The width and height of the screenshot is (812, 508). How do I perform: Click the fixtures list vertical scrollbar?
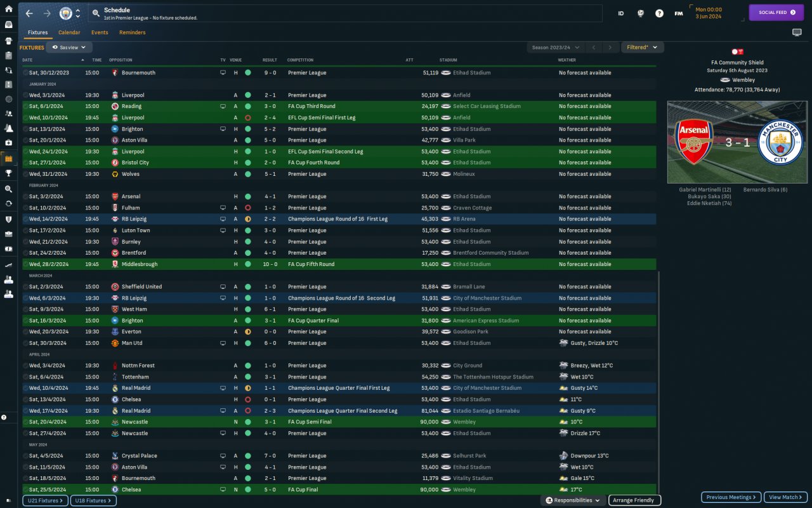point(658,384)
